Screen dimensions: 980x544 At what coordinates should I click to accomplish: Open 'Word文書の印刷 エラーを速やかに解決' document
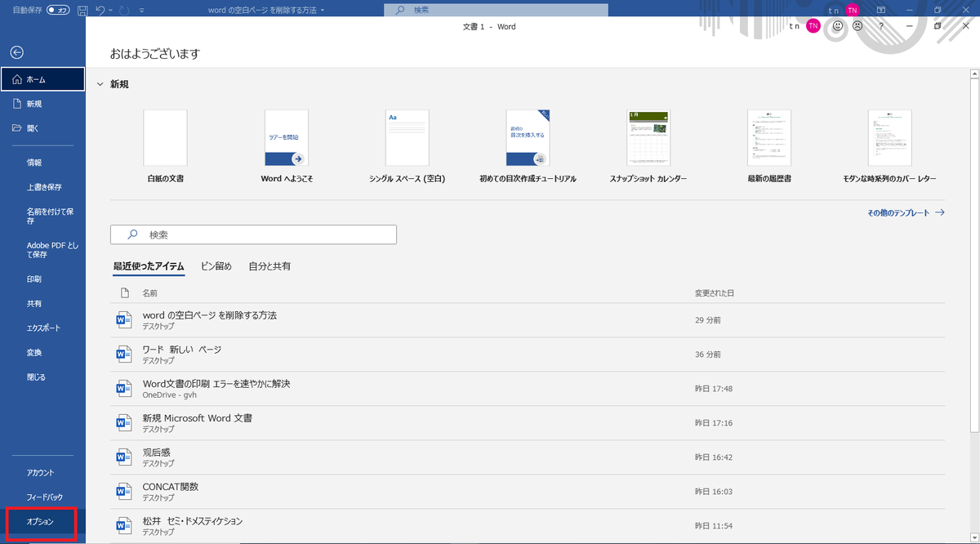(x=528, y=389)
